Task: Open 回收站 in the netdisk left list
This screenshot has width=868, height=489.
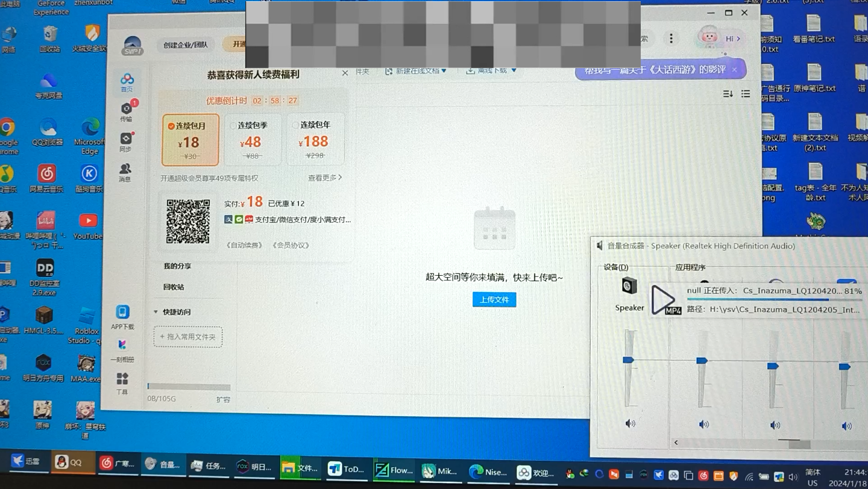Action: point(174,287)
